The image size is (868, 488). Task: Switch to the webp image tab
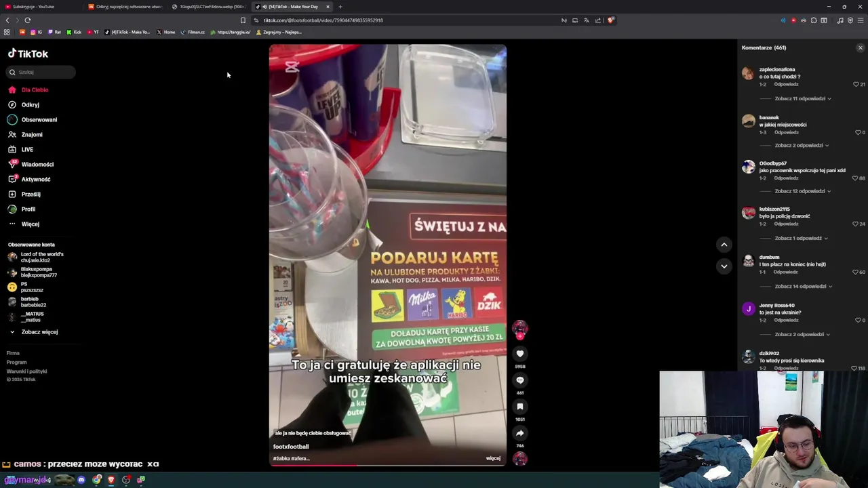pyautogui.click(x=209, y=7)
